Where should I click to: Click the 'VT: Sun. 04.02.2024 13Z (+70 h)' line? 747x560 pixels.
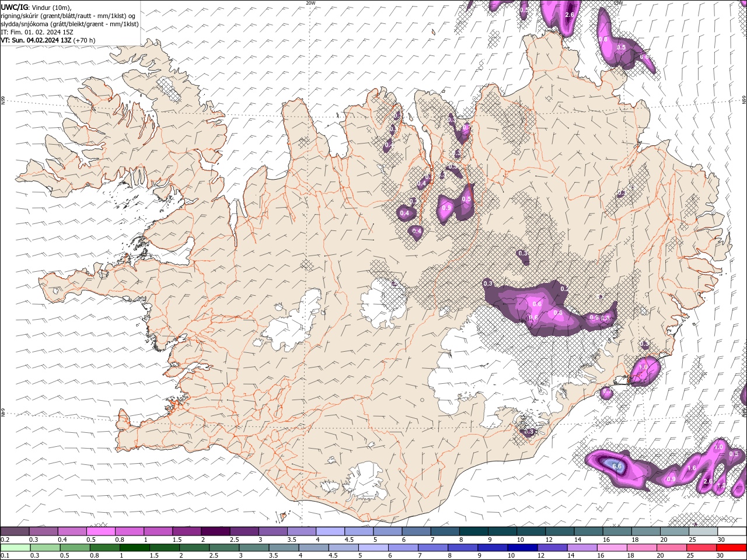[48, 40]
